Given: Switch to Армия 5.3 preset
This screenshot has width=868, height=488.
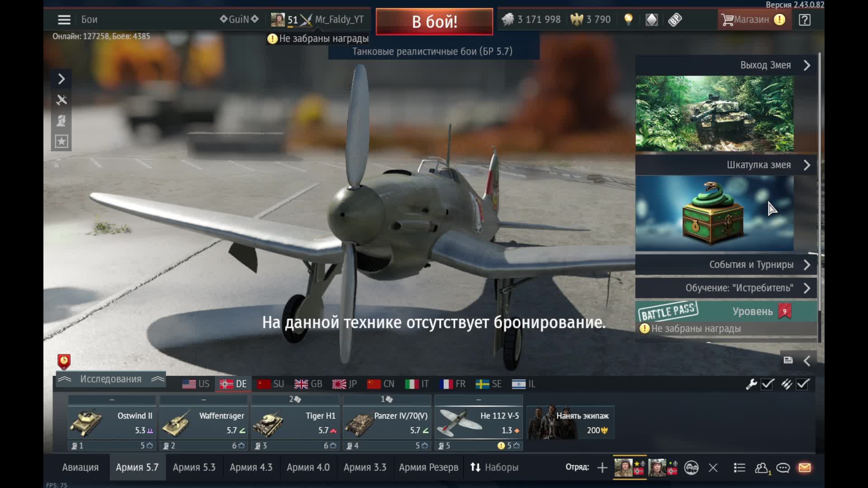Looking at the screenshot, I should pyautogui.click(x=194, y=468).
